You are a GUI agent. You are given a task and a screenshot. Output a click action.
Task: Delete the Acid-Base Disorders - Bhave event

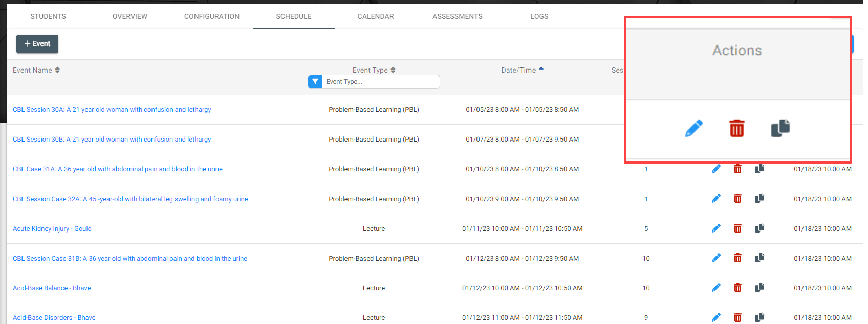(x=737, y=317)
